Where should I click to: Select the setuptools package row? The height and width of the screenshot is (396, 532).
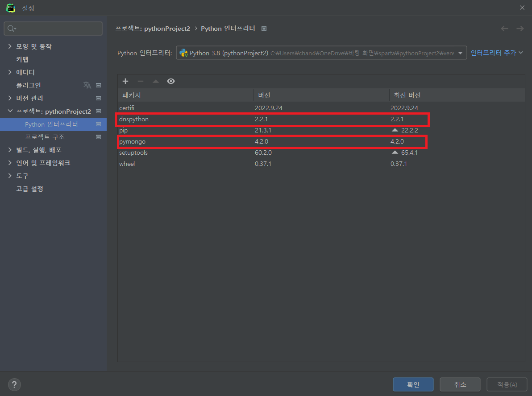tap(321, 153)
